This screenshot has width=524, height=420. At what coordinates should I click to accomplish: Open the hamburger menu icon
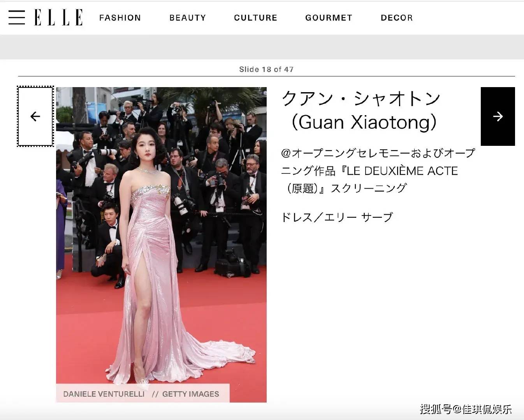point(16,17)
